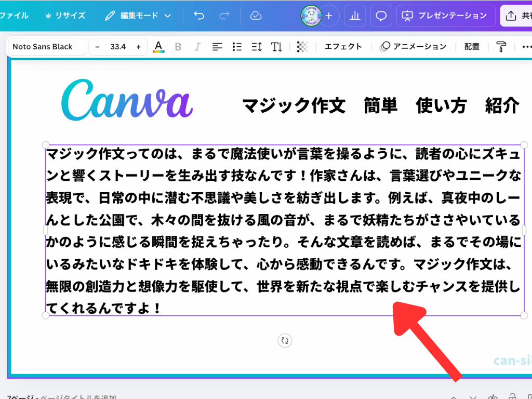Viewport: 532px width, 399px height.
Task: Open the comments speech bubble
Action: [381, 16]
